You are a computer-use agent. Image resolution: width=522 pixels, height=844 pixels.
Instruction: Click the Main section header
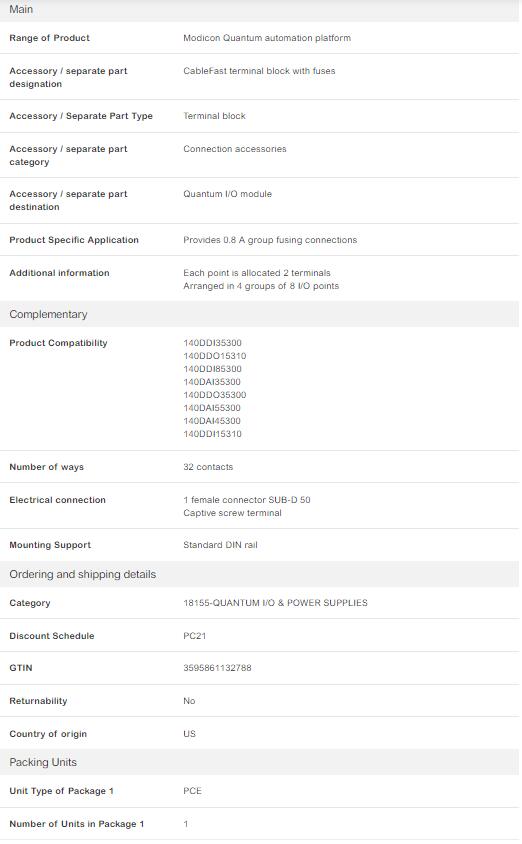point(259,10)
